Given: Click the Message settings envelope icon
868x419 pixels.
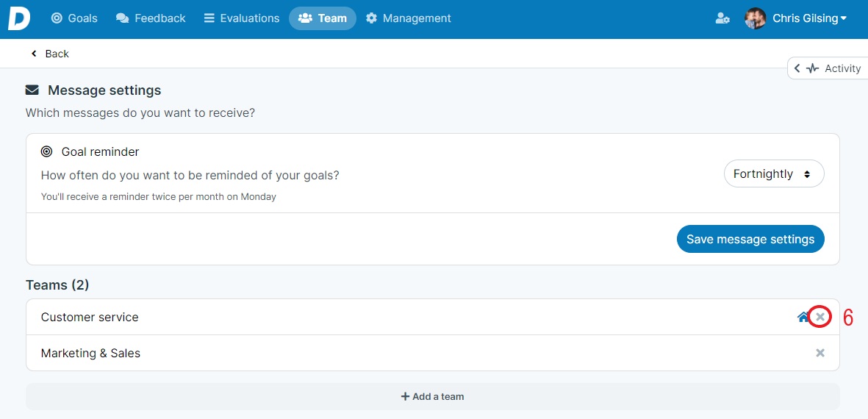Looking at the screenshot, I should point(32,90).
